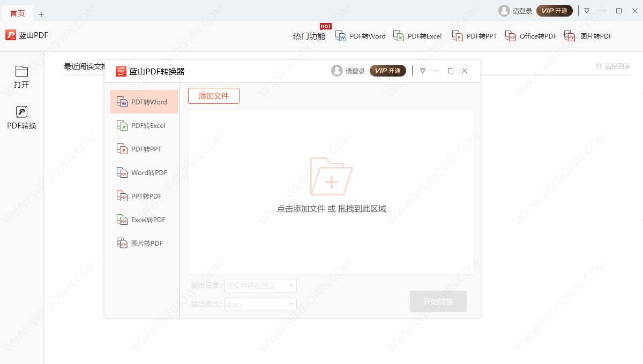
Task: Open the main window menu triangle icon
Action: pyautogui.click(x=587, y=11)
